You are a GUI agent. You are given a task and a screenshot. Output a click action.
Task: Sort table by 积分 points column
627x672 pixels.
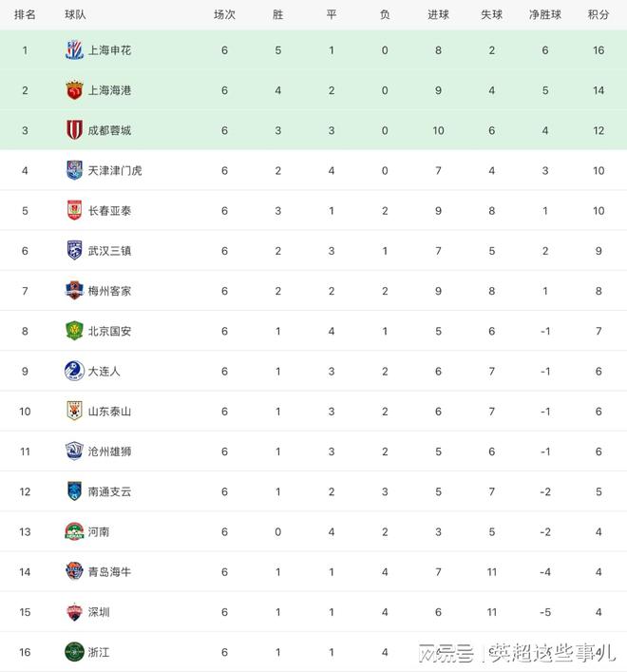(598, 15)
